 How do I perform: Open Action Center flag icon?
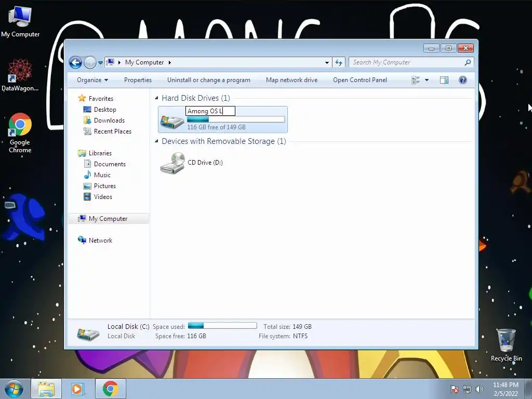(x=455, y=389)
